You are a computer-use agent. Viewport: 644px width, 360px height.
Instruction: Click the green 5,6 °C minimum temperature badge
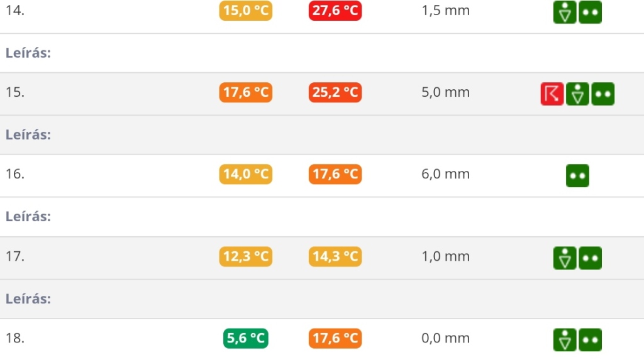click(245, 339)
